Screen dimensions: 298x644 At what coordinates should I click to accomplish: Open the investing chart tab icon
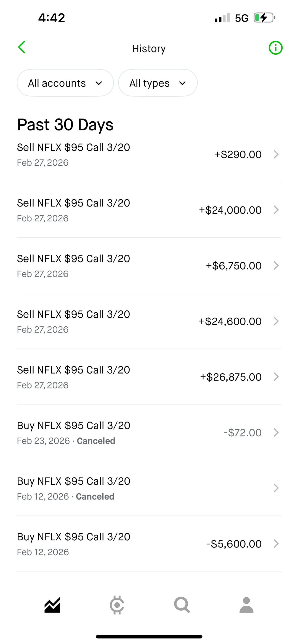coord(52,605)
